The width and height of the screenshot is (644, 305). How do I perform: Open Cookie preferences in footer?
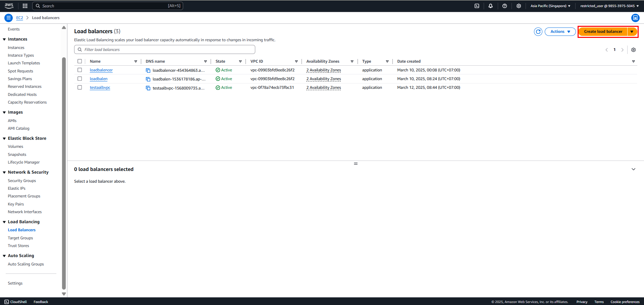625,302
